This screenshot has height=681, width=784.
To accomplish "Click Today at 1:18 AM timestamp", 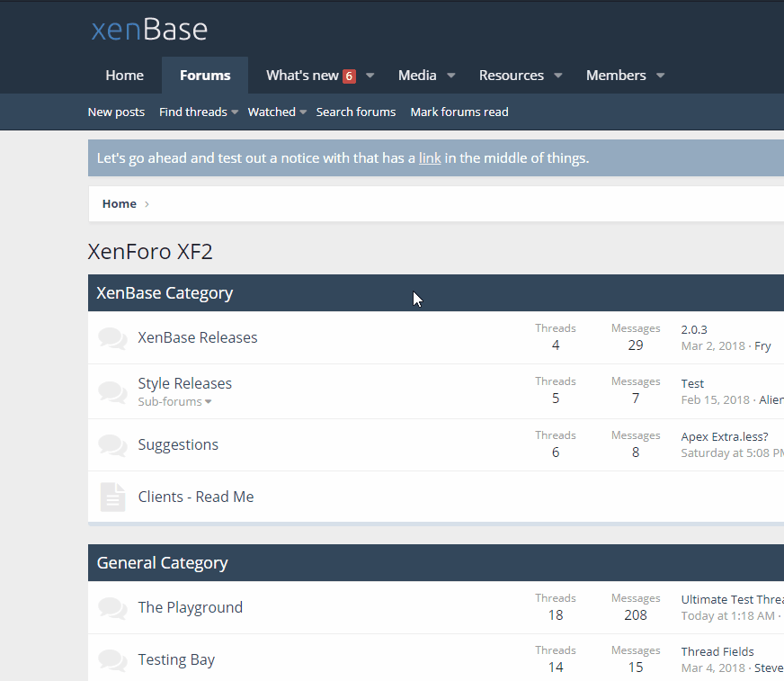I will [x=727, y=616].
